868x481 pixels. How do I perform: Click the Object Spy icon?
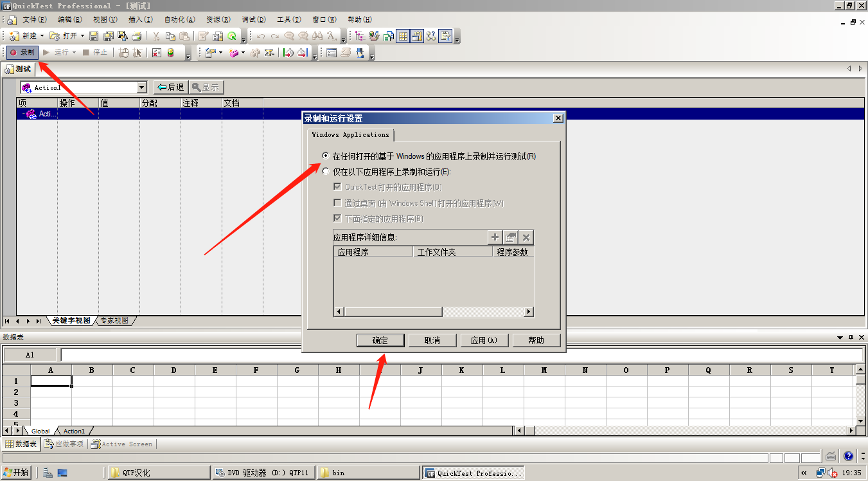[360, 52]
